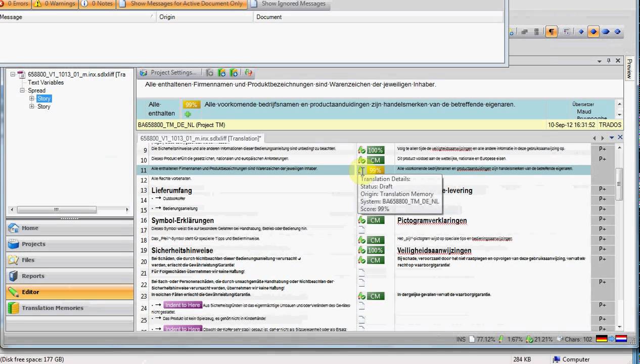Open the active documents dropdown in editor tab bar
Viewport: 640px width, 364px height.
click(611, 138)
